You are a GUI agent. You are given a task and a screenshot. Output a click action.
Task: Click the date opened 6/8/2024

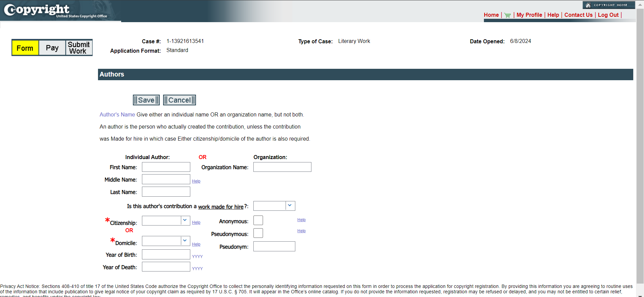pyautogui.click(x=521, y=41)
